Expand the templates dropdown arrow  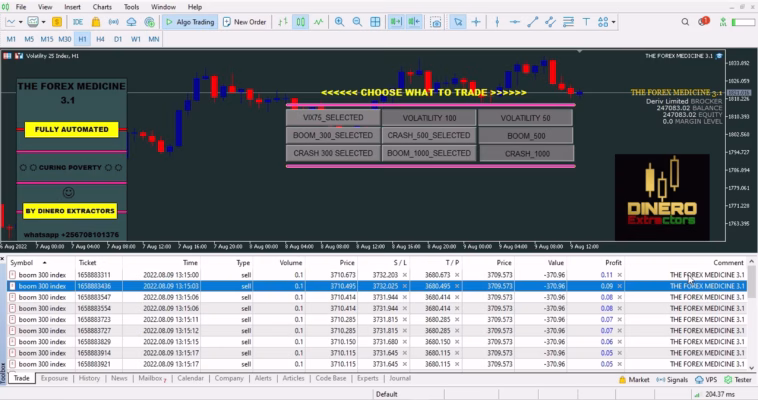tap(43, 22)
